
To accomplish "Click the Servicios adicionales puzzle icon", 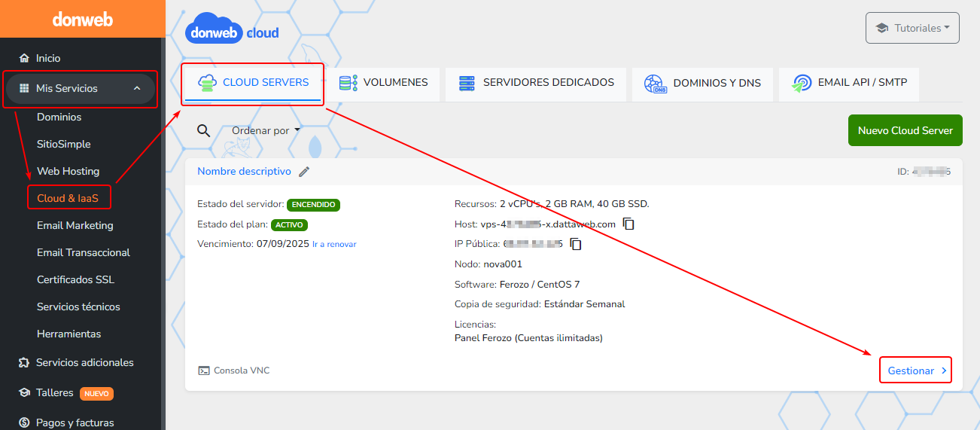I will tap(24, 362).
